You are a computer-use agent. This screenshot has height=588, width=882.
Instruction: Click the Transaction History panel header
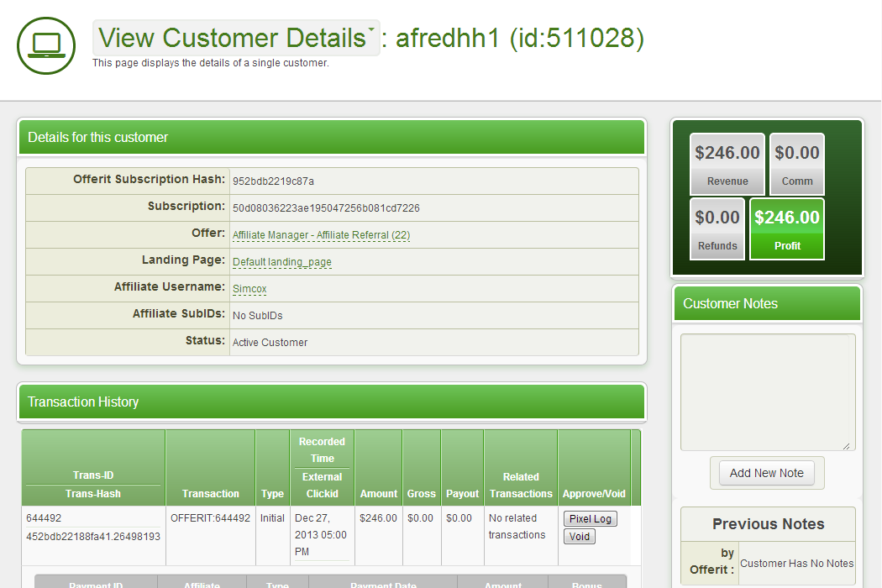click(332, 402)
